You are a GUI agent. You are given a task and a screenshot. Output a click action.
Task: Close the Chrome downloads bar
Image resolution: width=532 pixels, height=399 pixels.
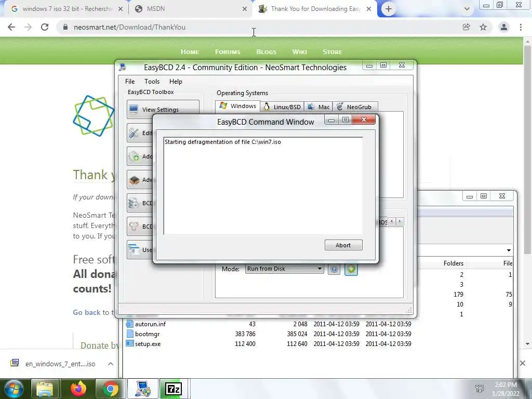(x=523, y=363)
